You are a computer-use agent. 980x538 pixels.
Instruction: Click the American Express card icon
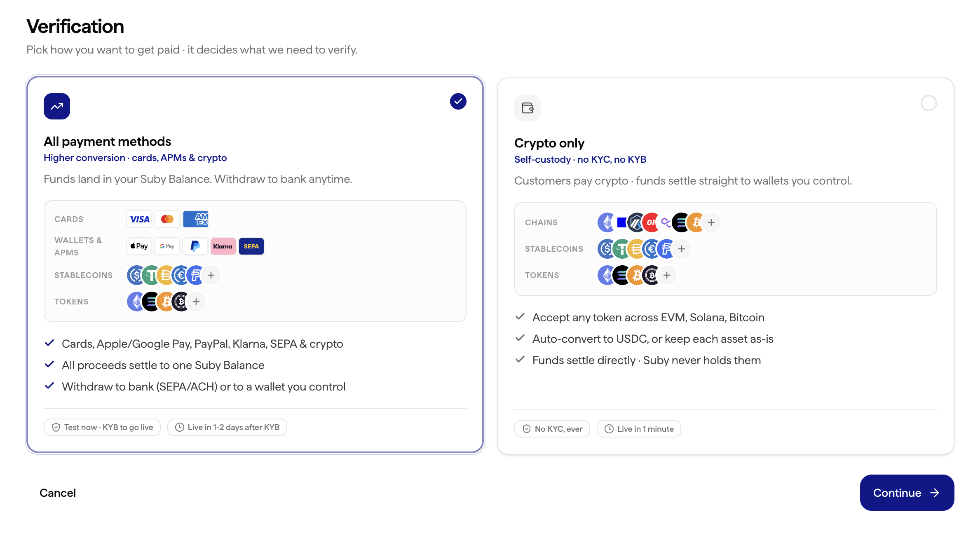196,219
